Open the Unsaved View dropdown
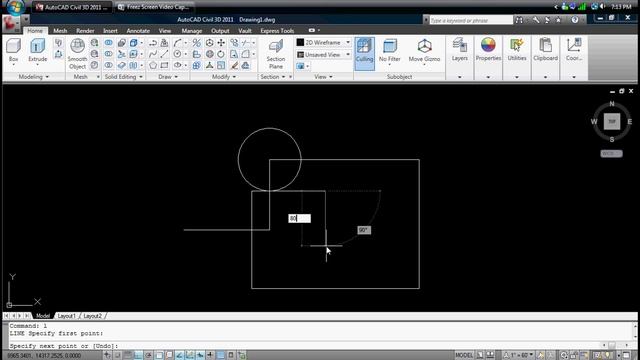 pos(323,54)
